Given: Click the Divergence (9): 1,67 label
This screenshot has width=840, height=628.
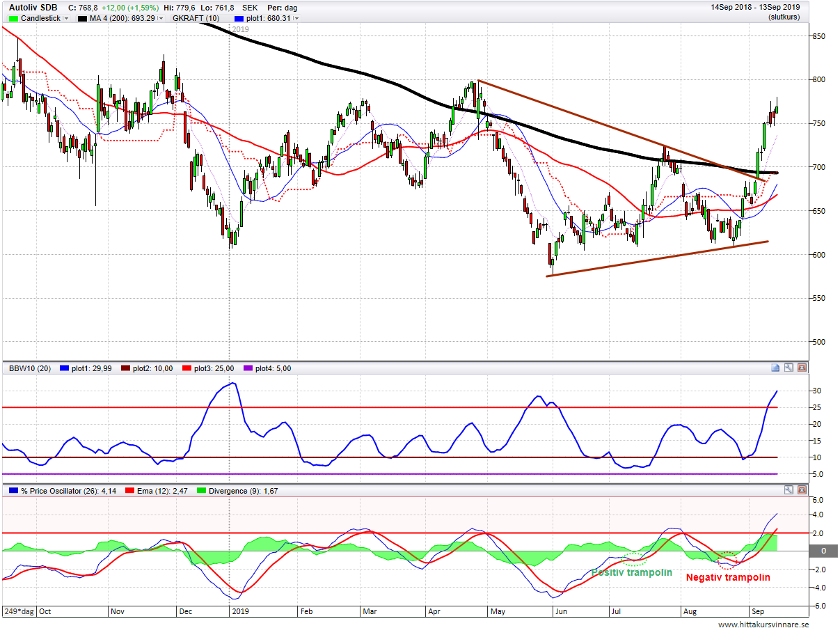Looking at the screenshot, I should point(245,491).
